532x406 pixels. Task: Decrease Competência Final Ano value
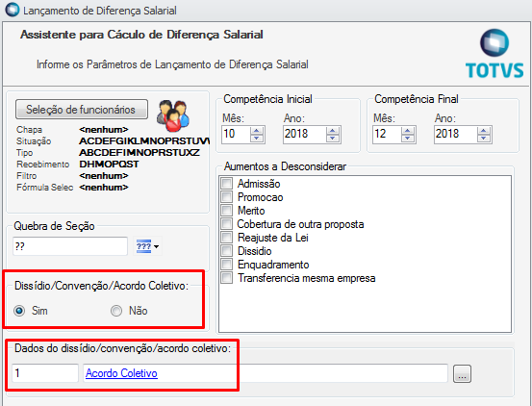point(484,138)
